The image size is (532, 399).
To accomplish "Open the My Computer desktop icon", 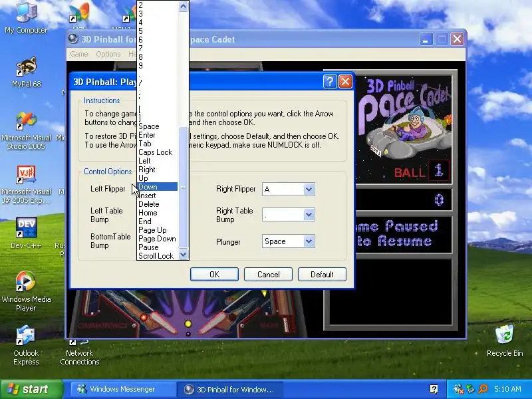I will tap(26, 17).
